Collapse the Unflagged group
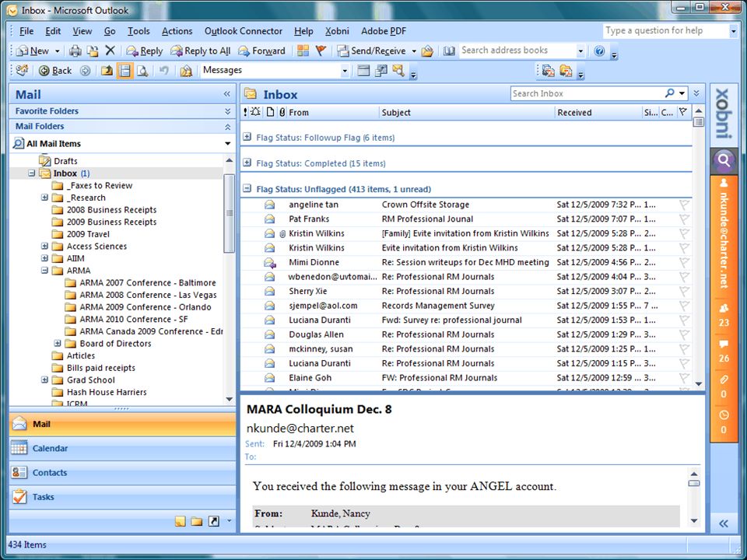The image size is (747, 560). point(247,188)
